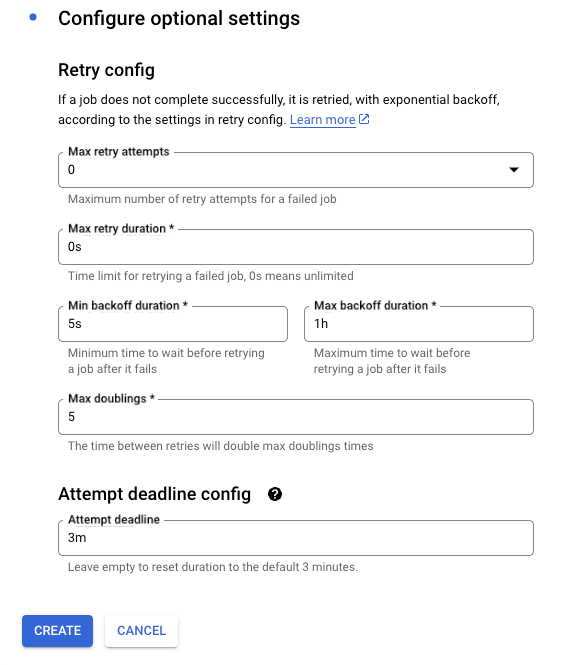Open the Max retry attempts dropdown arrow
This screenshot has width=565, height=665.
514,170
